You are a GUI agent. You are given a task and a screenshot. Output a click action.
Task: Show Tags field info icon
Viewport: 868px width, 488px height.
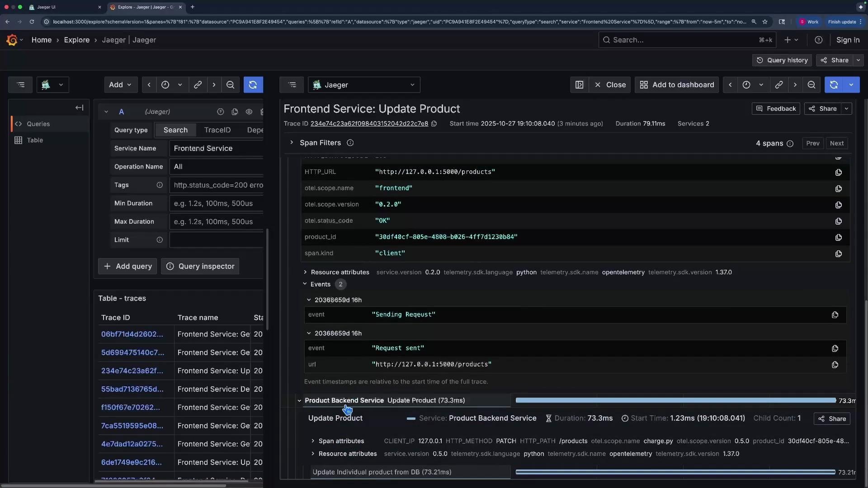[160, 185]
